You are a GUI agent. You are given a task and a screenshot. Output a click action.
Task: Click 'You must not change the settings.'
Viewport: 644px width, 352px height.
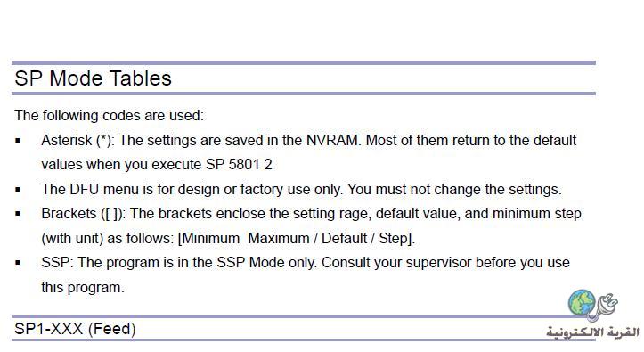pyautogui.click(x=454, y=189)
